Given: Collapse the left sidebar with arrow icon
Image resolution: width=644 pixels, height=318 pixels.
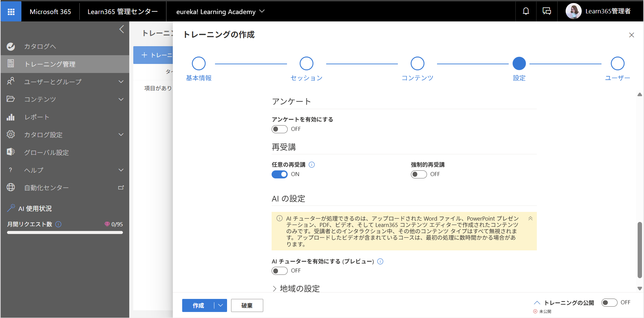Looking at the screenshot, I should (122, 29).
